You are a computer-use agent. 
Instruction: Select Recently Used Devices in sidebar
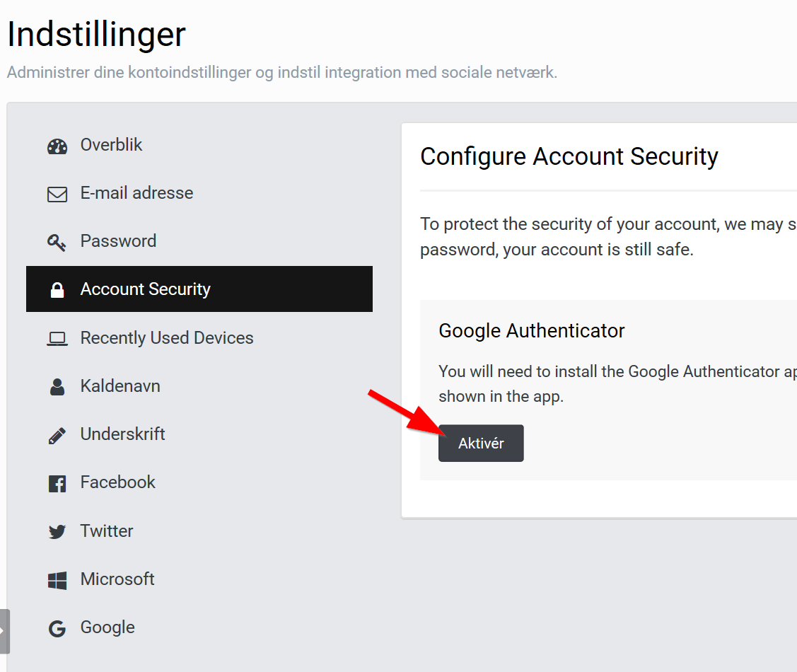coord(167,338)
